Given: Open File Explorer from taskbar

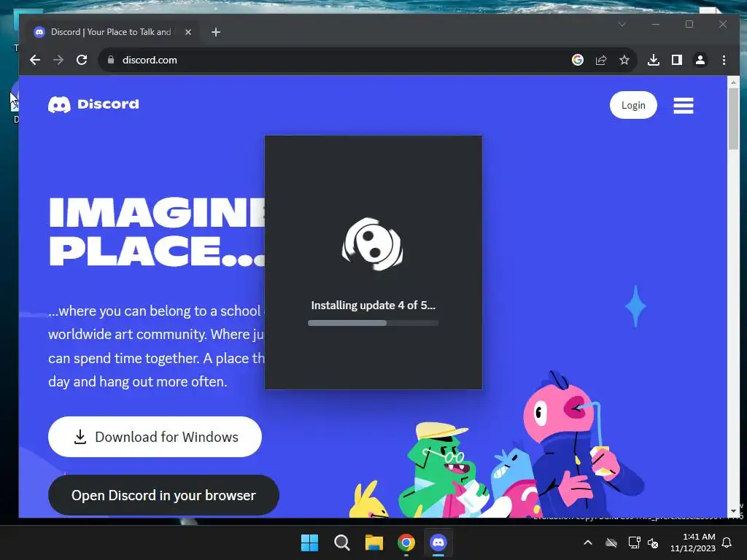Looking at the screenshot, I should [x=374, y=542].
